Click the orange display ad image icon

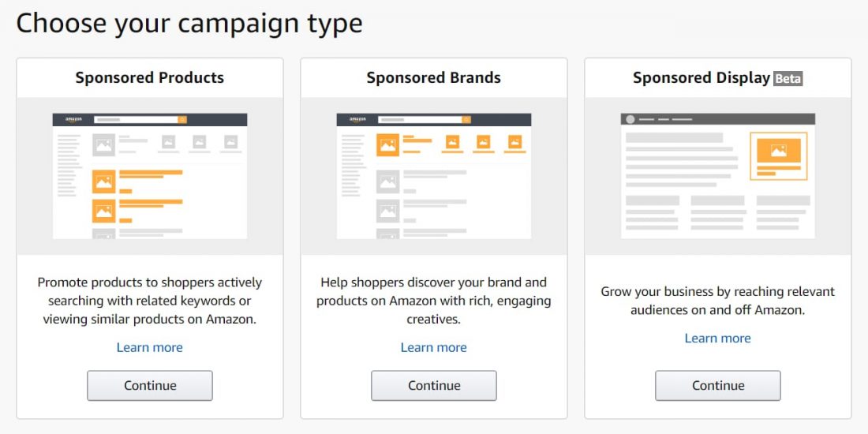[x=778, y=151]
